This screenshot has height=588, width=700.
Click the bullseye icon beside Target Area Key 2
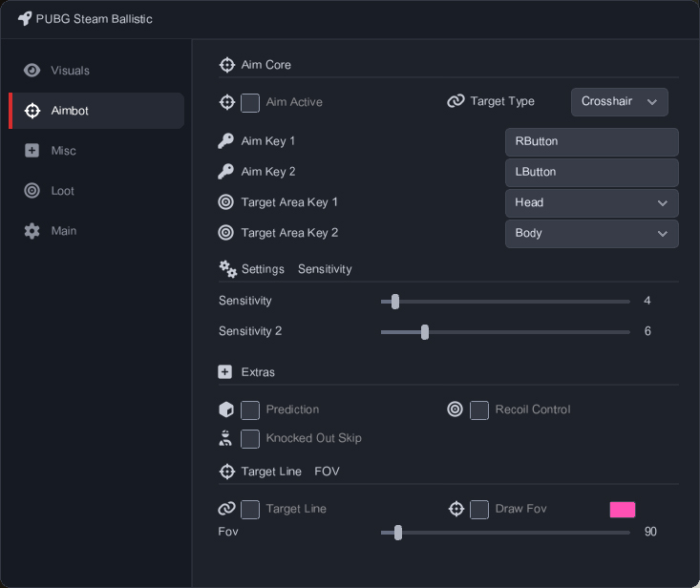[x=226, y=233]
